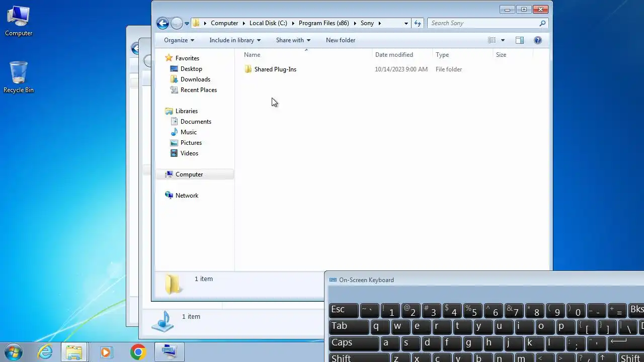Click the large folder icon in the details pane
644x362 pixels.
point(173,284)
